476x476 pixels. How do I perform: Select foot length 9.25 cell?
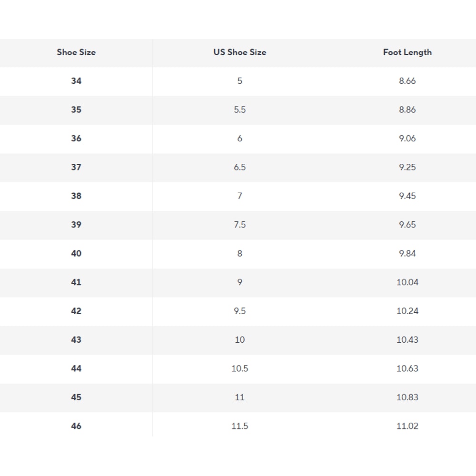pos(407,167)
